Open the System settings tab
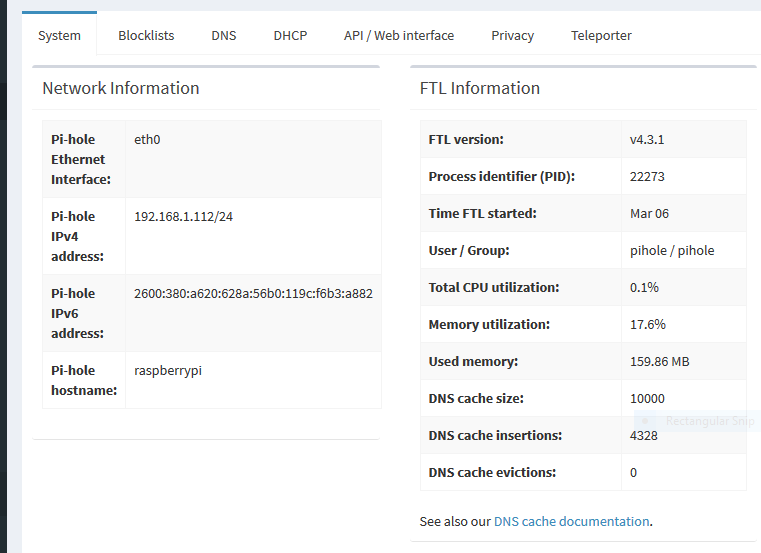The width and height of the screenshot is (761, 553). pos(59,35)
